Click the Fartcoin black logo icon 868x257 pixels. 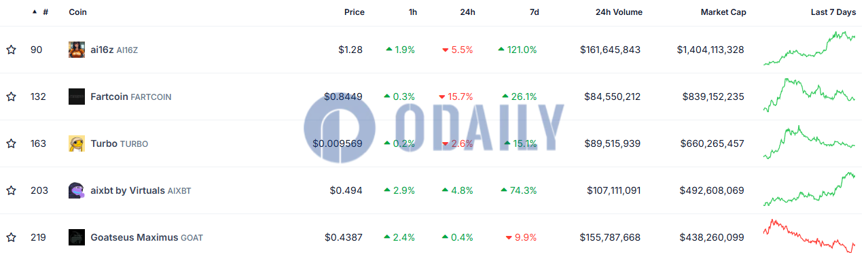(77, 97)
